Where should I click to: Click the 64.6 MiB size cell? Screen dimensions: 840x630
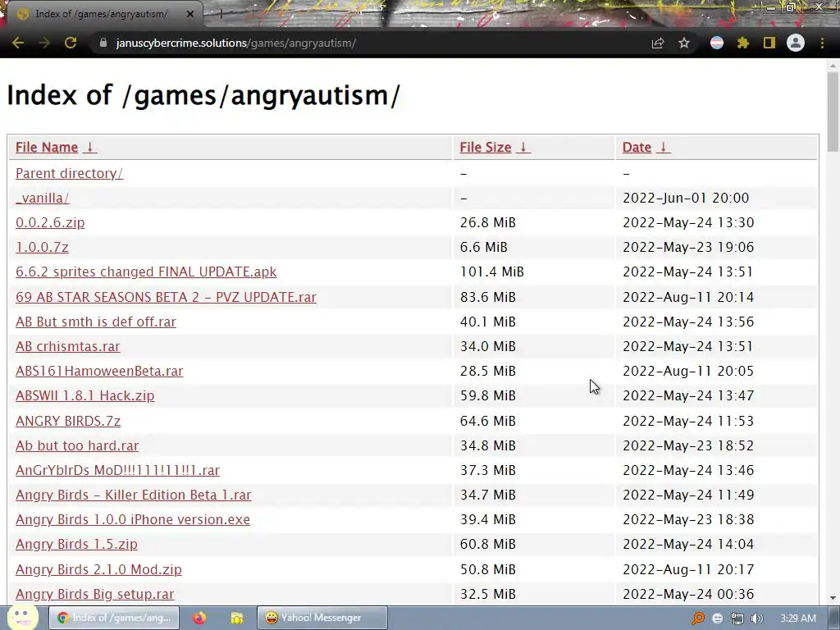[488, 421]
